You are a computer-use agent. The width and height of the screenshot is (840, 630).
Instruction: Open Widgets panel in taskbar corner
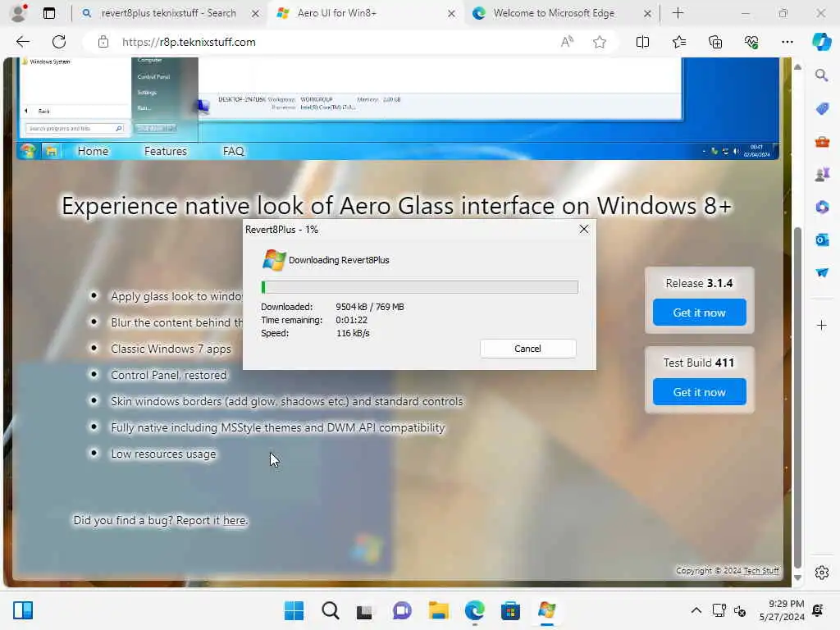click(x=23, y=610)
